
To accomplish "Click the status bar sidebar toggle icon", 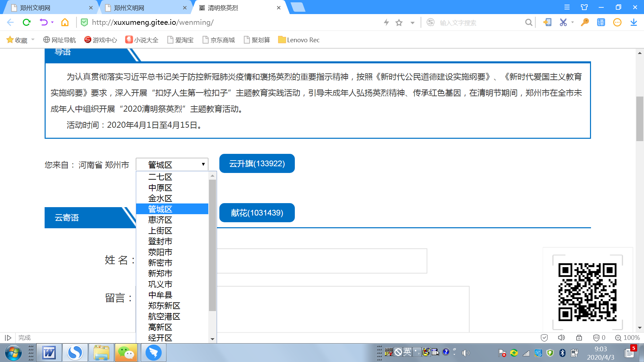I will 8,338.
